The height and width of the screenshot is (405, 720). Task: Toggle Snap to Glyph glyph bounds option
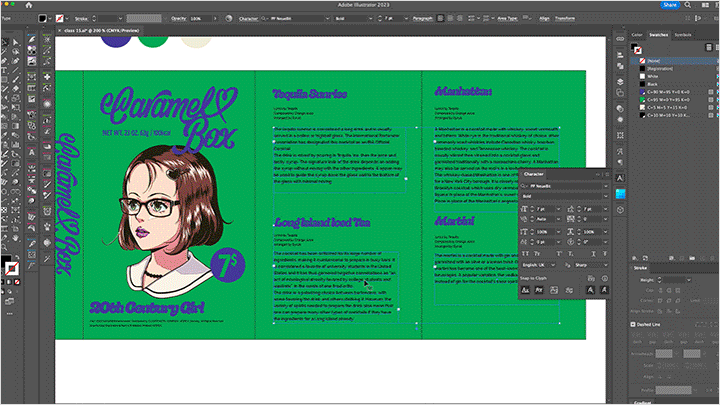click(x=554, y=290)
